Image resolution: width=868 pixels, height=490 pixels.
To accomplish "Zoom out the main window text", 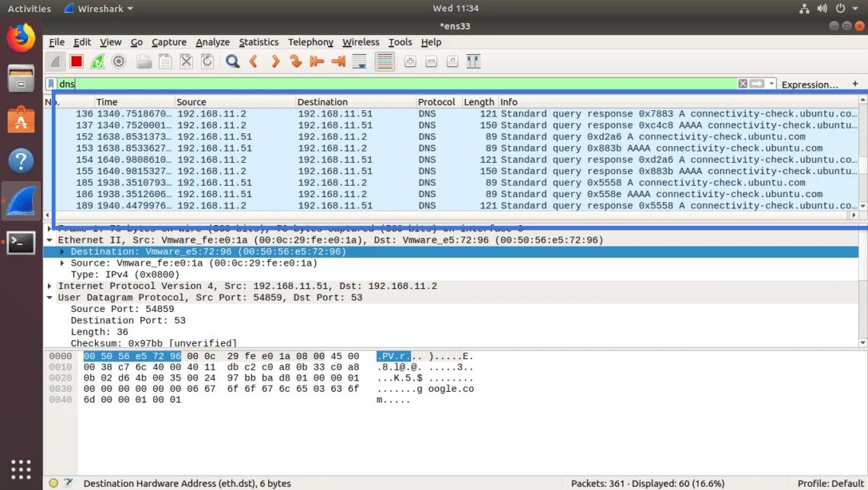I will (x=431, y=62).
